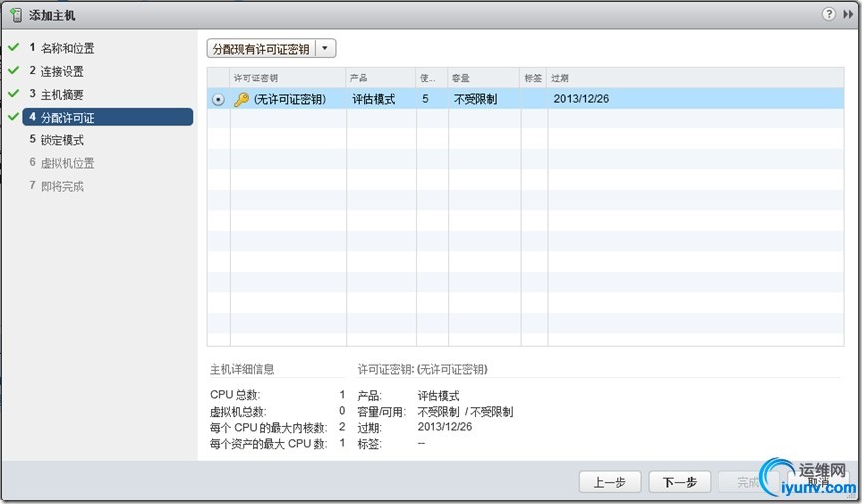The width and height of the screenshot is (862, 504).
Task: Click the 每个 CPU 的最大内核数 label
Action: [x=268, y=427]
